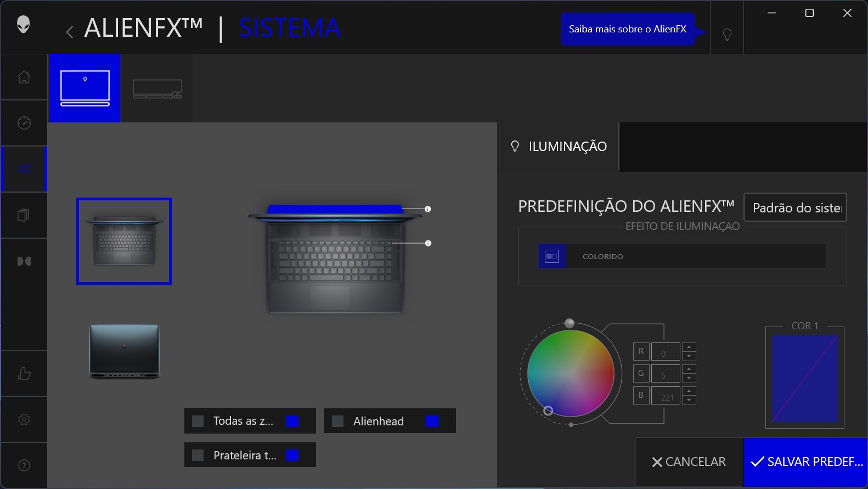Go back using the arrow beside ALIENFX

click(x=70, y=32)
